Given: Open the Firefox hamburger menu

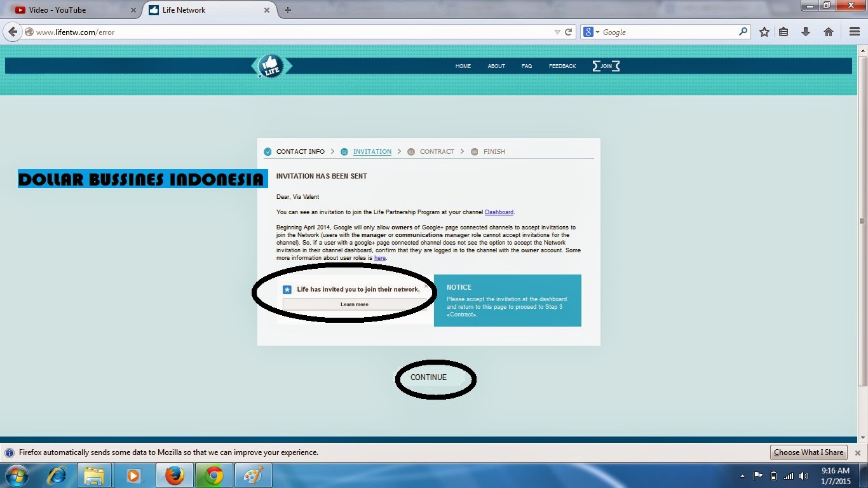Looking at the screenshot, I should coord(855,32).
